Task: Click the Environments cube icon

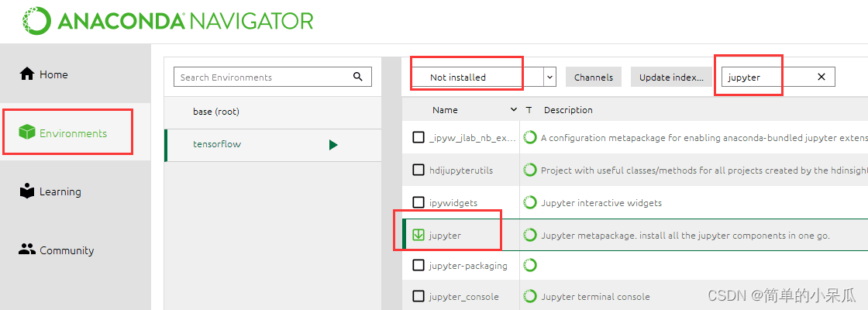Action: [x=26, y=133]
